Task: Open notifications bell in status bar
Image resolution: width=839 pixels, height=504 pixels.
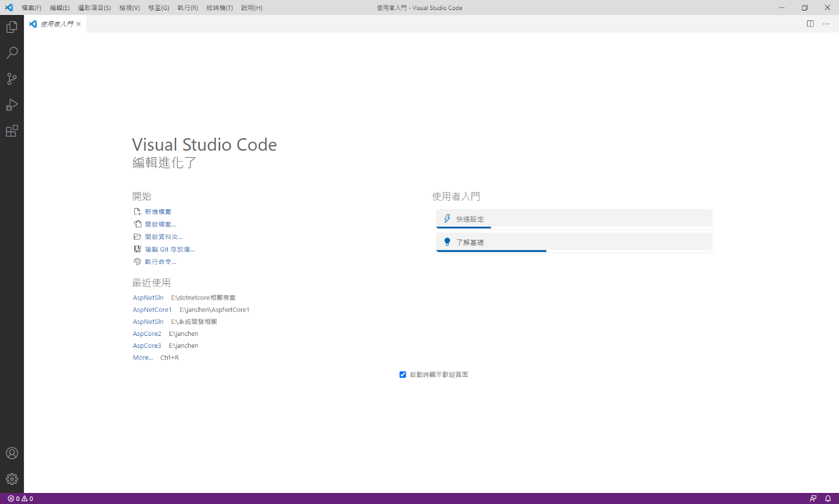Action: click(828, 499)
